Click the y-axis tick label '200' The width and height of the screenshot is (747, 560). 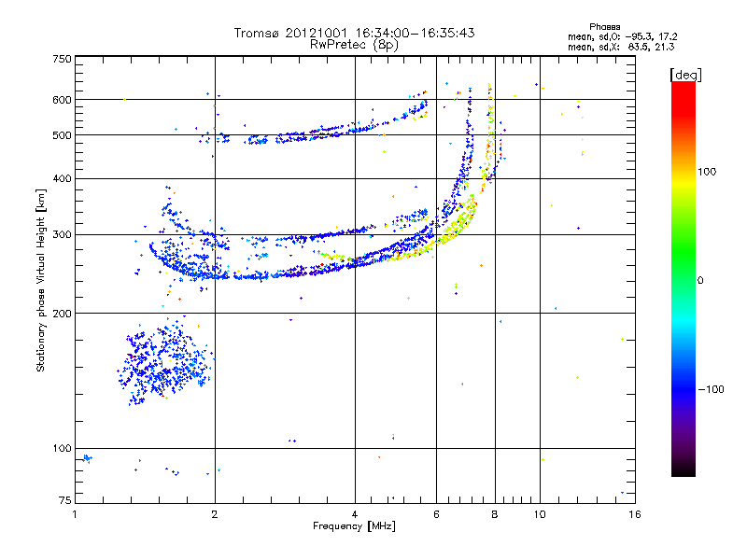click(62, 314)
